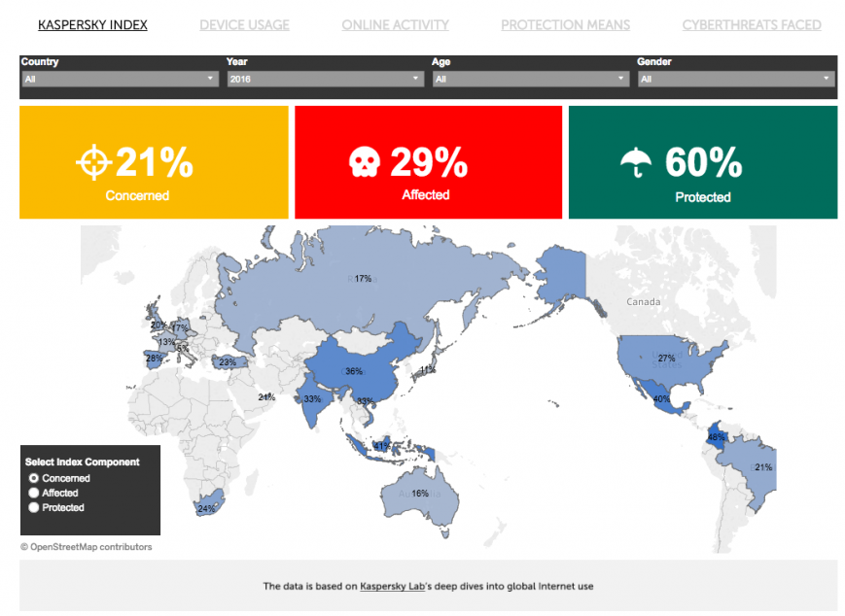This screenshot has width=845, height=616.
Task: Follow the Kaspersky Lab link
Action: tap(392, 586)
